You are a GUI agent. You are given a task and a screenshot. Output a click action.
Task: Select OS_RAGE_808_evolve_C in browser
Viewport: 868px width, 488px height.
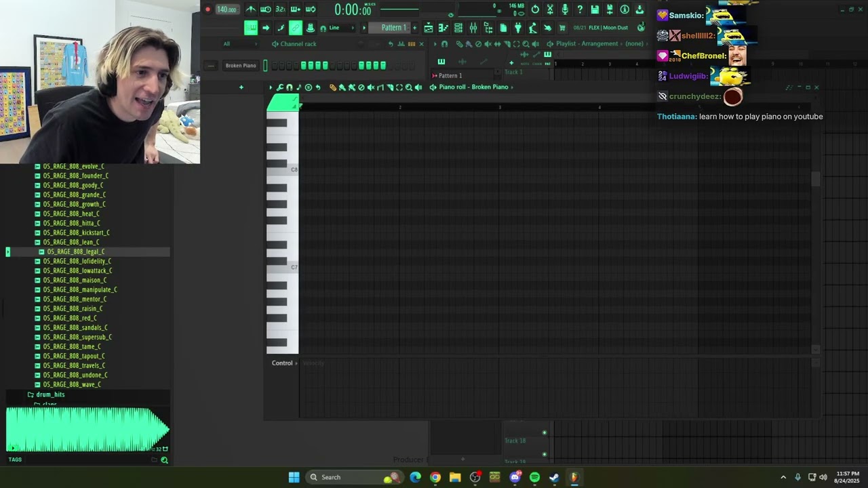73,166
